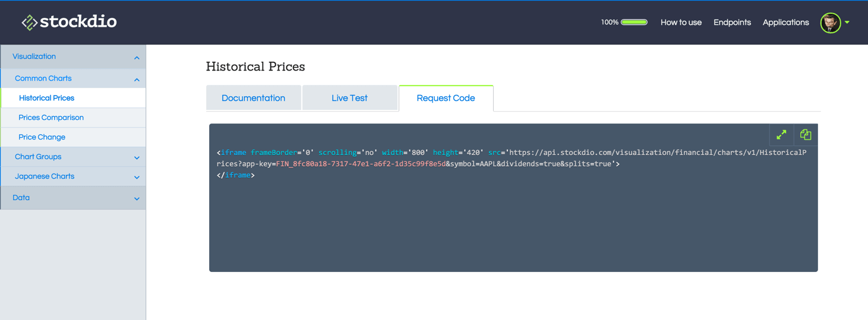The image size is (868, 320).
Task: Open Applications in top navigation
Action: (785, 23)
